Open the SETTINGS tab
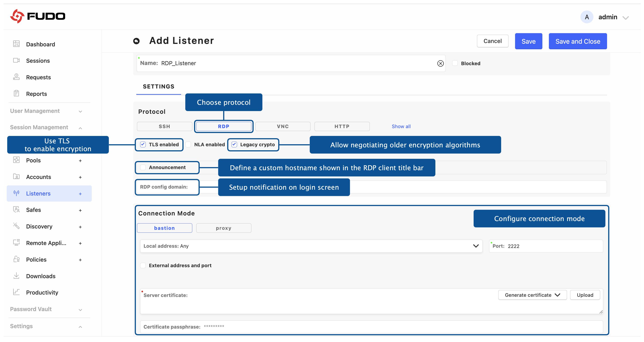Screen dimensions: 644x342 pyautogui.click(x=158, y=86)
